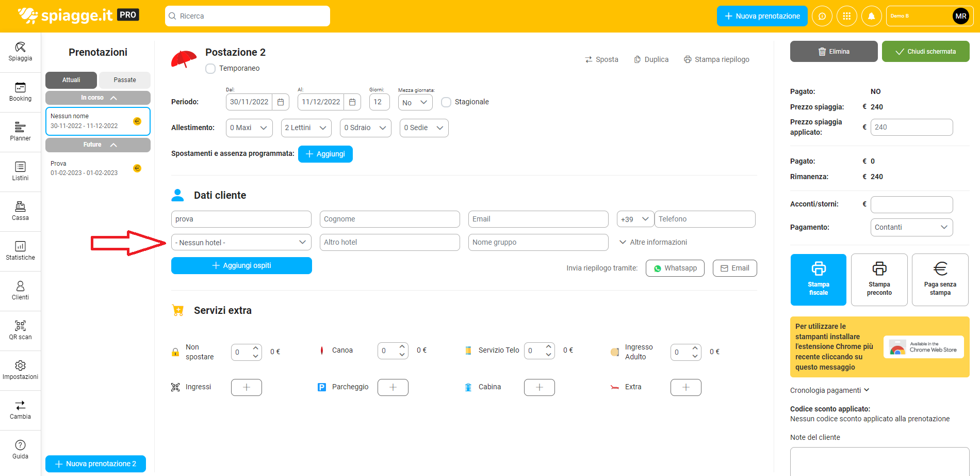The width and height of the screenshot is (980, 476).
Task: Expand Altre informazioni section
Action: 653,242
